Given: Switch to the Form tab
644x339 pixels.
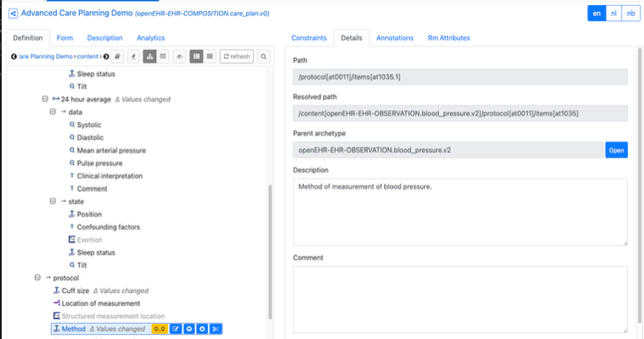Looking at the screenshot, I should coord(65,37).
